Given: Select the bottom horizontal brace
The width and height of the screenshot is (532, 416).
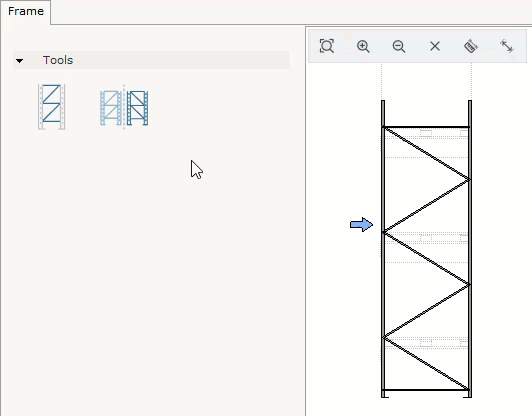Looking at the screenshot, I should coord(426,390).
